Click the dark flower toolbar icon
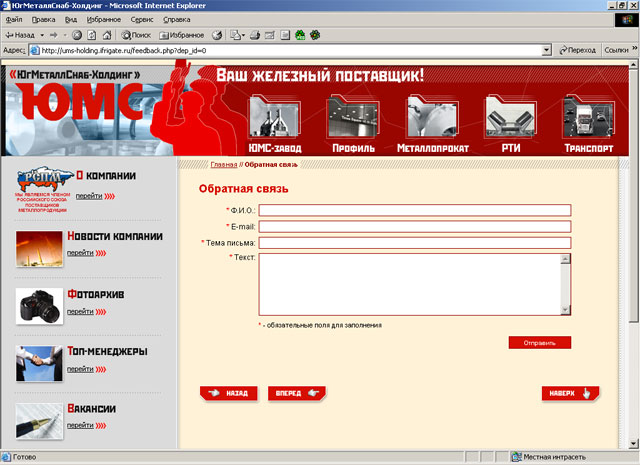 tap(315, 35)
